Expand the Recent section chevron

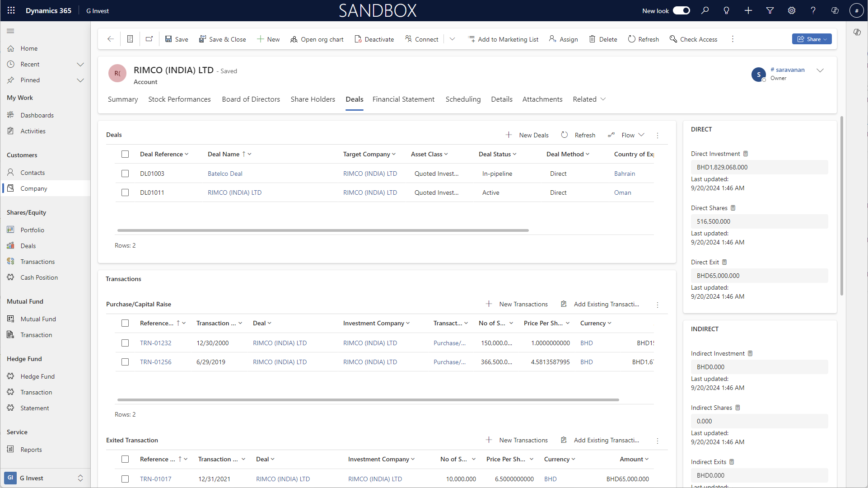(80, 64)
